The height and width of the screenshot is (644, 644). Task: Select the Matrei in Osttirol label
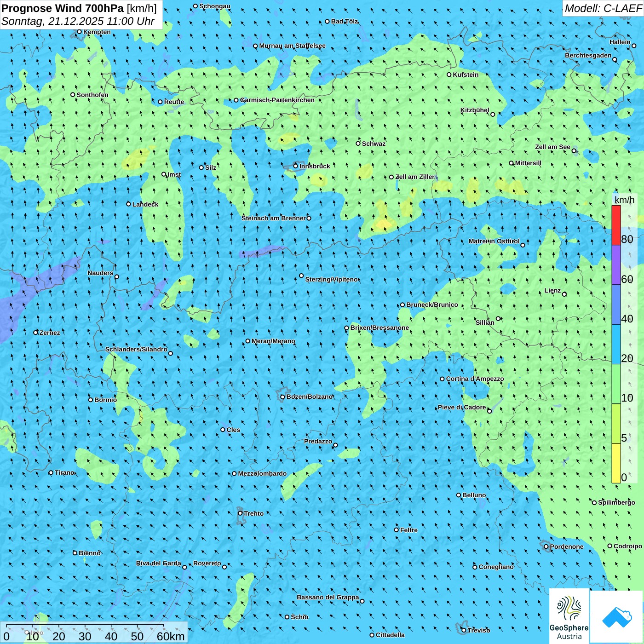coord(494,241)
